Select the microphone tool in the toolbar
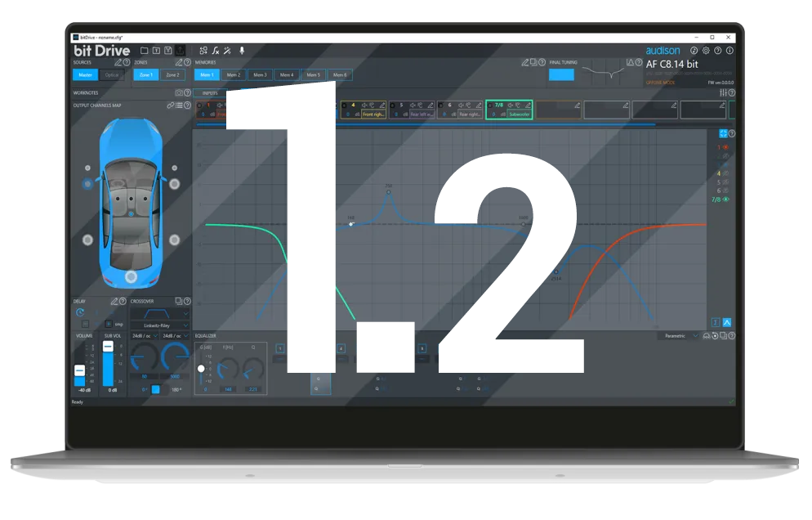 242,51
